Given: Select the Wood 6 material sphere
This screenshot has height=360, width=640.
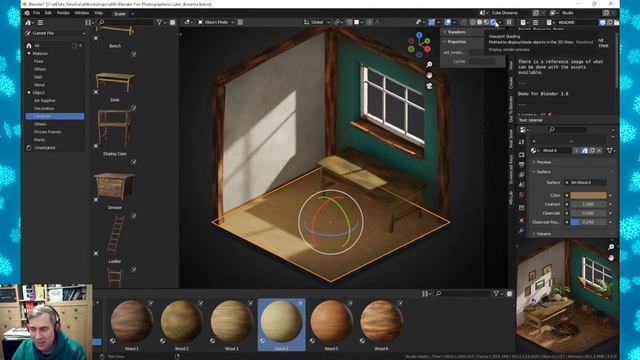Looking at the screenshot, I should (381, 321).
